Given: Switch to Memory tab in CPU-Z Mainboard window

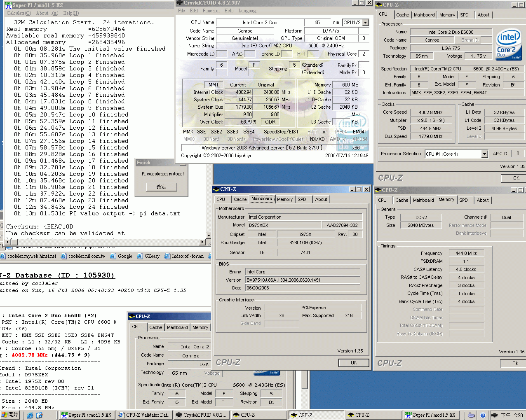Looking at the screenshot, I should [x=285, y=199].
